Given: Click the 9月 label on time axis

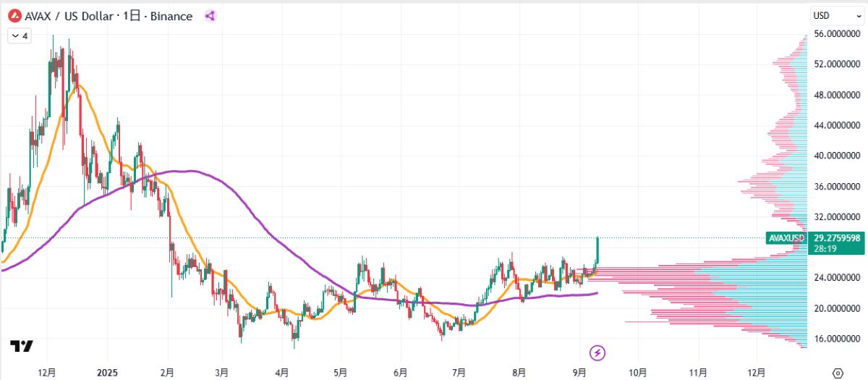Looking at the screenshot, I should (x=579, y=373).
